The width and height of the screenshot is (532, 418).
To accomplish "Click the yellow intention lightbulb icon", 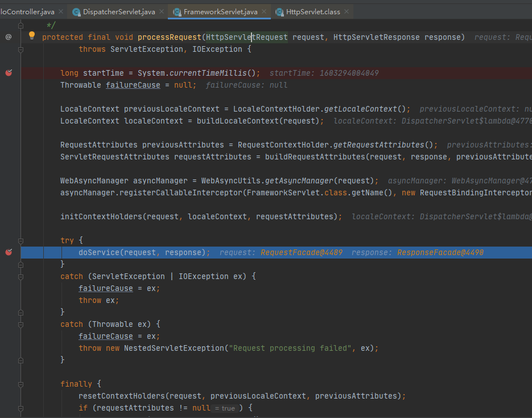I will pos(31,35).
